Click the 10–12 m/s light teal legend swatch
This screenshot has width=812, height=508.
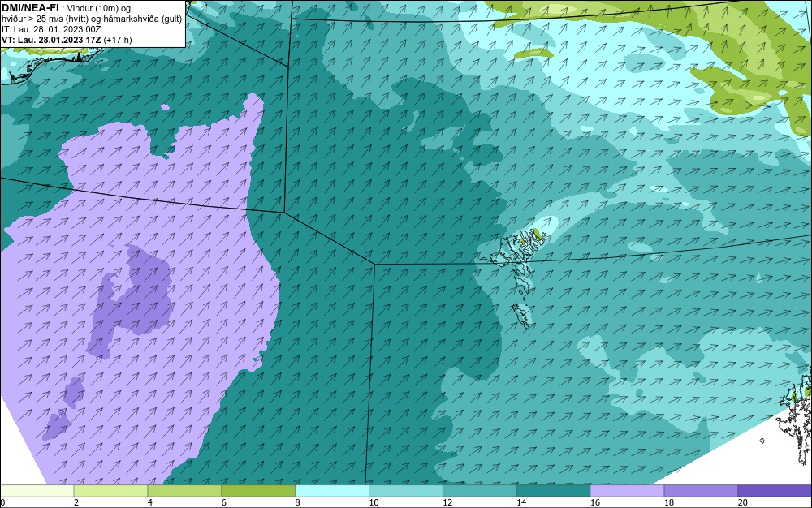click(x=406, y=491)
